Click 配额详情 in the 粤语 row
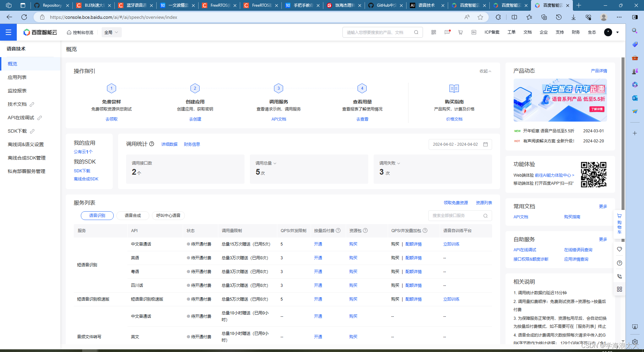Image resolution: width=644 pixels, height=352 pixels. point(414,272)
